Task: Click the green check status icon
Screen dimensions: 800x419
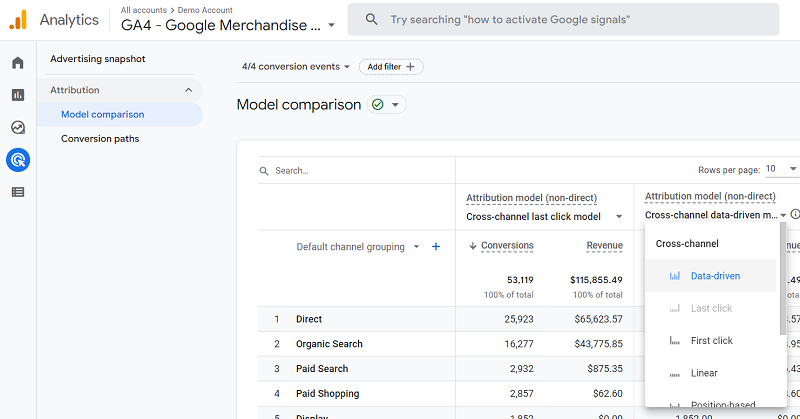Action: coord(378,105)
